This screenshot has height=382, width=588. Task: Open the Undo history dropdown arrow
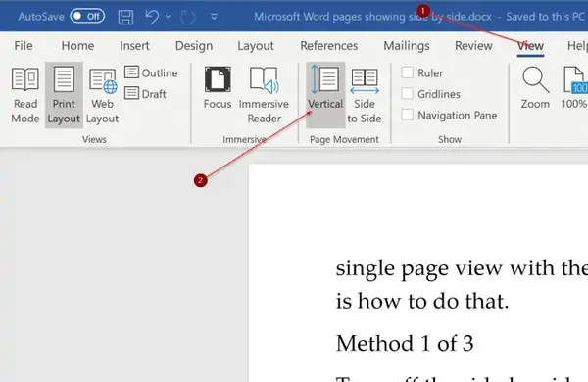[x=168, y=17]
